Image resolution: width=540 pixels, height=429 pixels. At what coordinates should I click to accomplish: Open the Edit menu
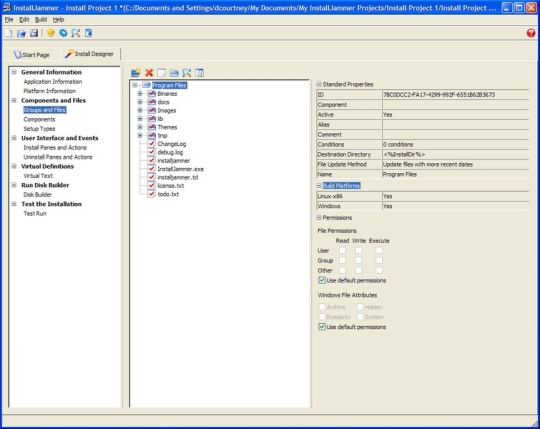coord(24,20)
